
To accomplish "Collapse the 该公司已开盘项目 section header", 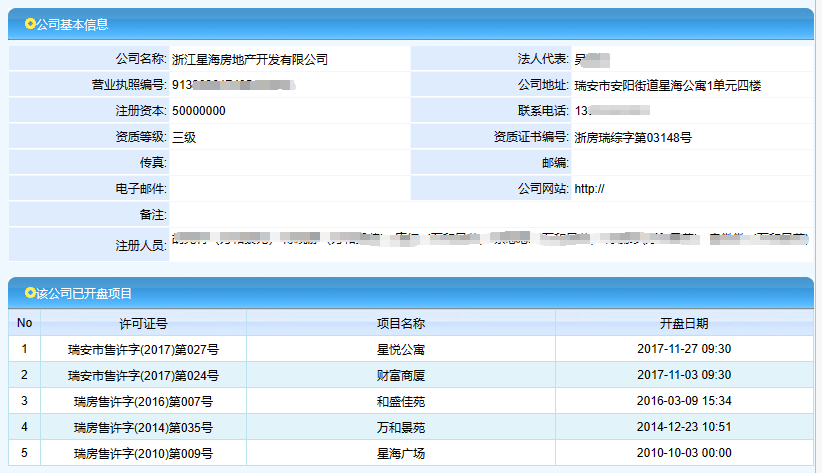I will click(x=84, y=293).
